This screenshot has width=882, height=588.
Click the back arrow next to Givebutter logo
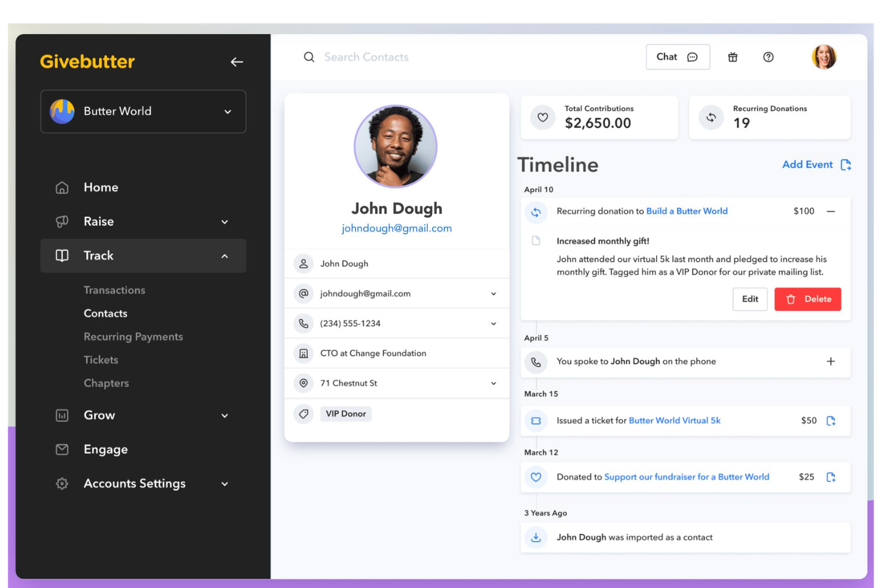[x=237, y=61]
